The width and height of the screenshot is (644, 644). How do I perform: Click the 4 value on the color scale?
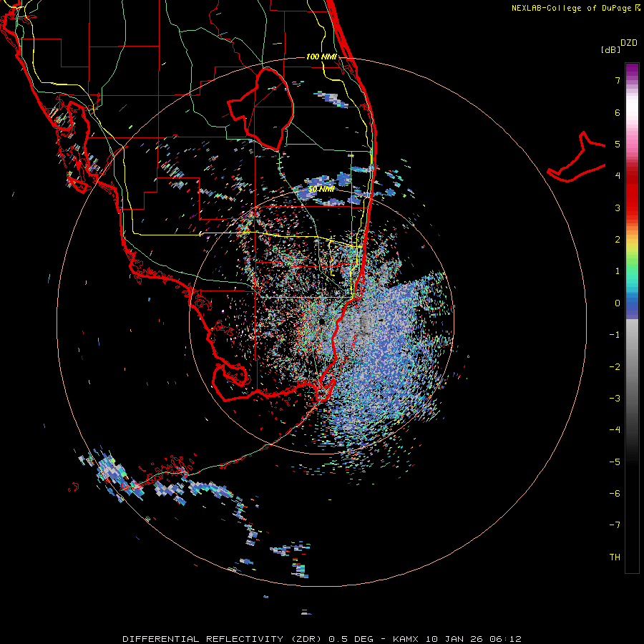[x=618, y=176]
